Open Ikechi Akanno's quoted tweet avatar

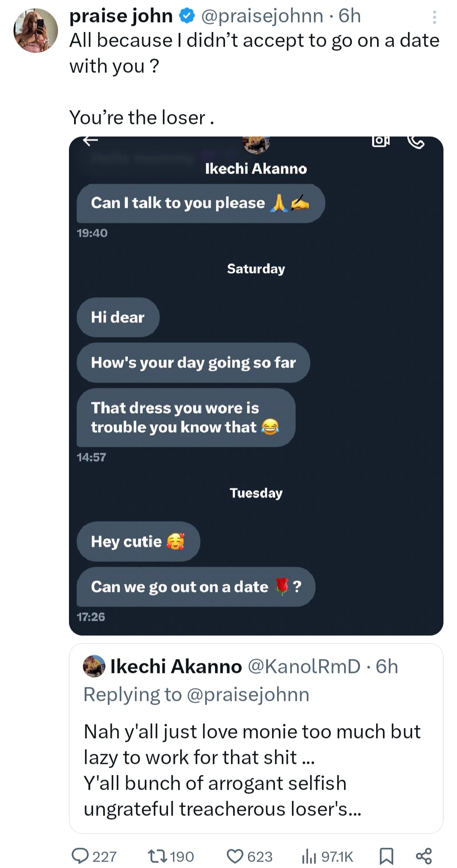(94, 666)
